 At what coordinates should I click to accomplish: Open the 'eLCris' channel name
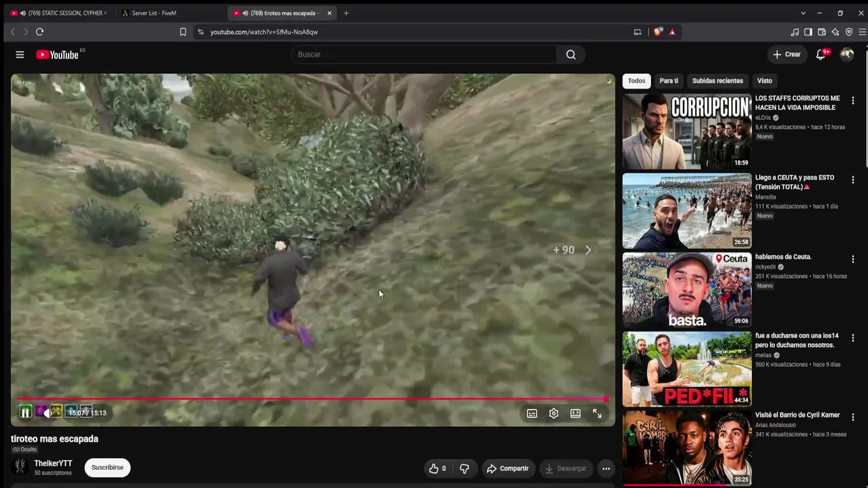[x=763, y=118]
